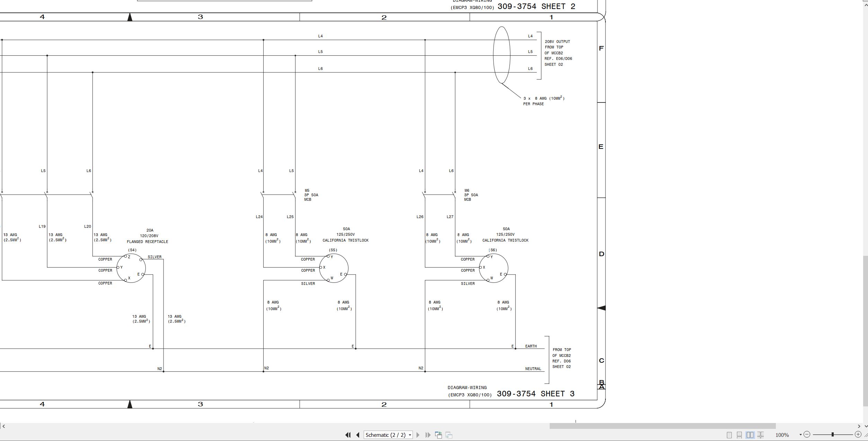This screenshot has height=441, width=868.
Task: Switch to continuous scrolling page view
Action: (739, 435)
